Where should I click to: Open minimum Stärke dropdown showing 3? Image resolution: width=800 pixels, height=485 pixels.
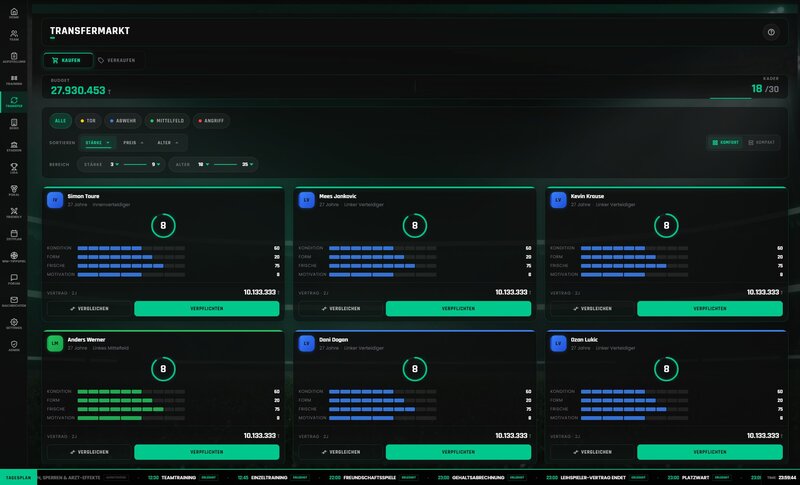(x=115, y=164)
